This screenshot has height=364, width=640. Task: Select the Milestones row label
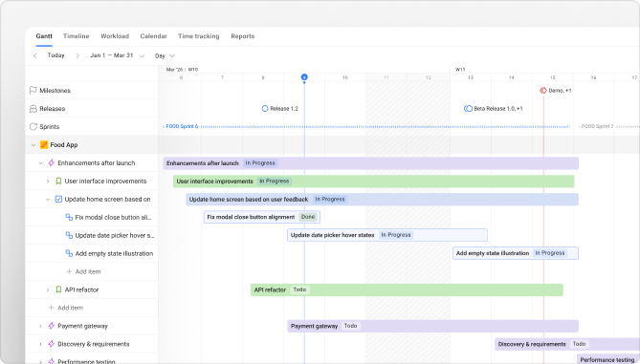pyautogui.click(x=55, y=91)
